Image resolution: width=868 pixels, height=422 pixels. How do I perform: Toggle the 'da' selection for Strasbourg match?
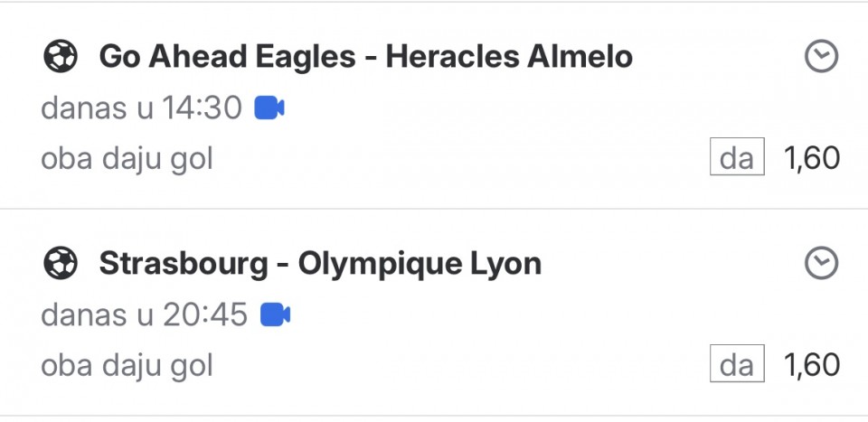(737, 365)
